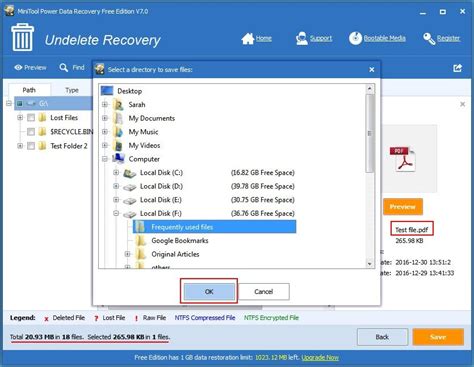Click the directory list scrollbar thumb
474x367 pixels.
(x=369, y=133)
